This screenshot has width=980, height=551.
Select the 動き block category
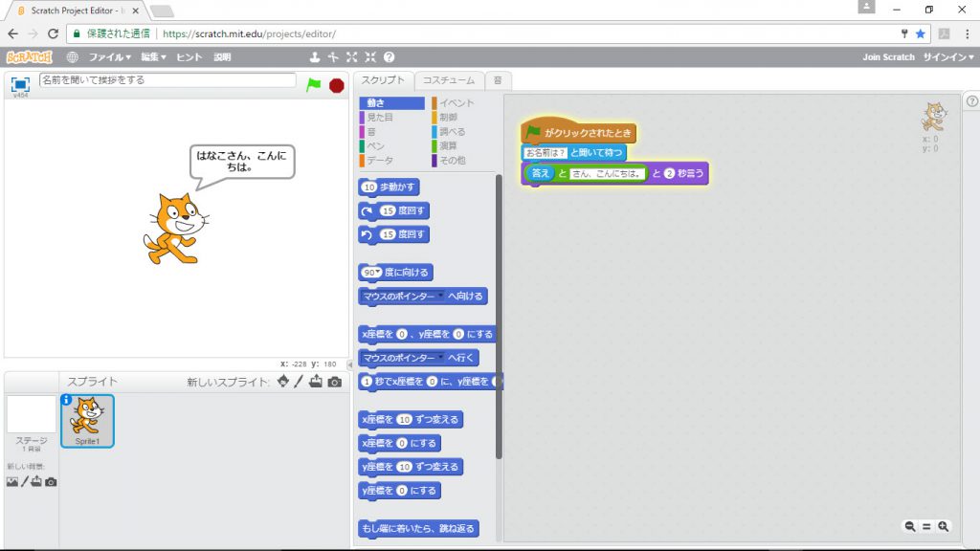click(x=391, y=102)
